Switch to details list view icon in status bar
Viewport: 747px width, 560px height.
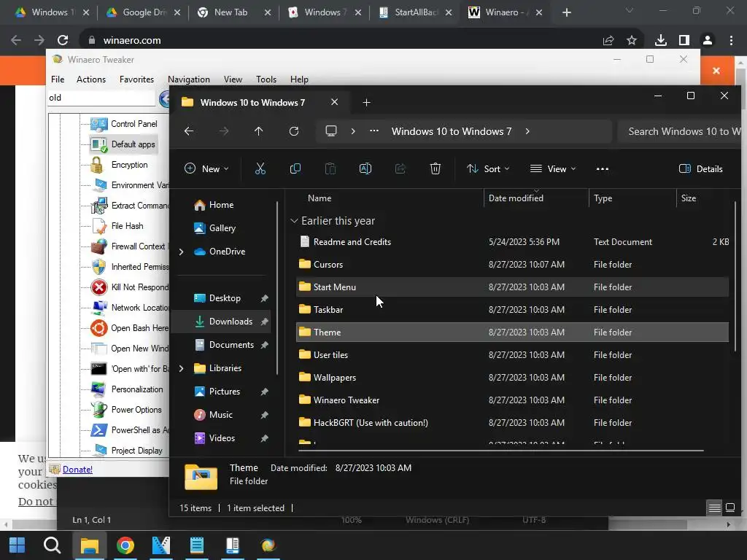pyautogui.click(x=714, y=507)
